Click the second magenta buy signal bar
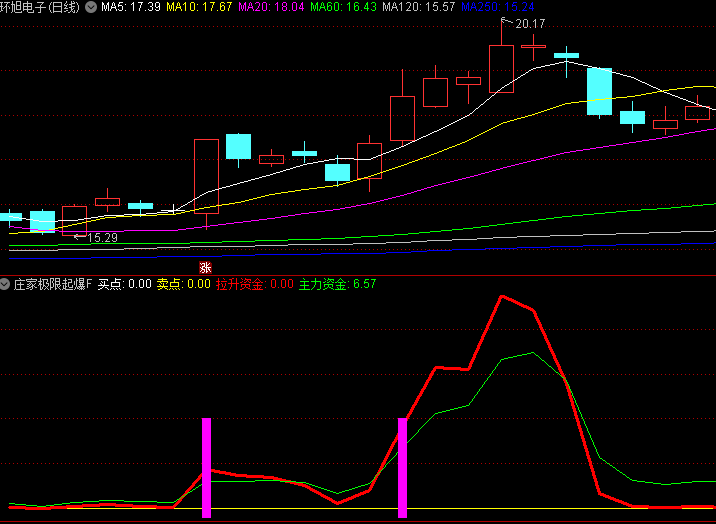716x524 pixels. pos(402,468)
